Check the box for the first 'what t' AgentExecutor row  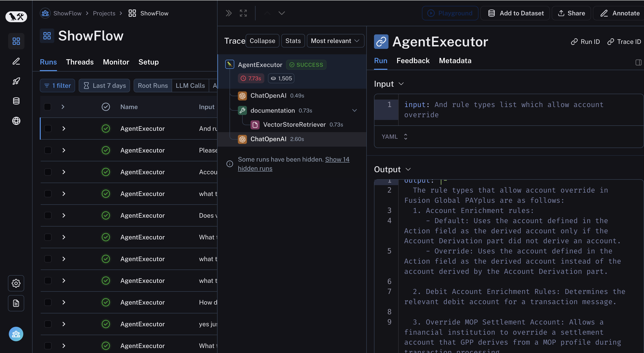pyautogui.click(x=47, y=194)
